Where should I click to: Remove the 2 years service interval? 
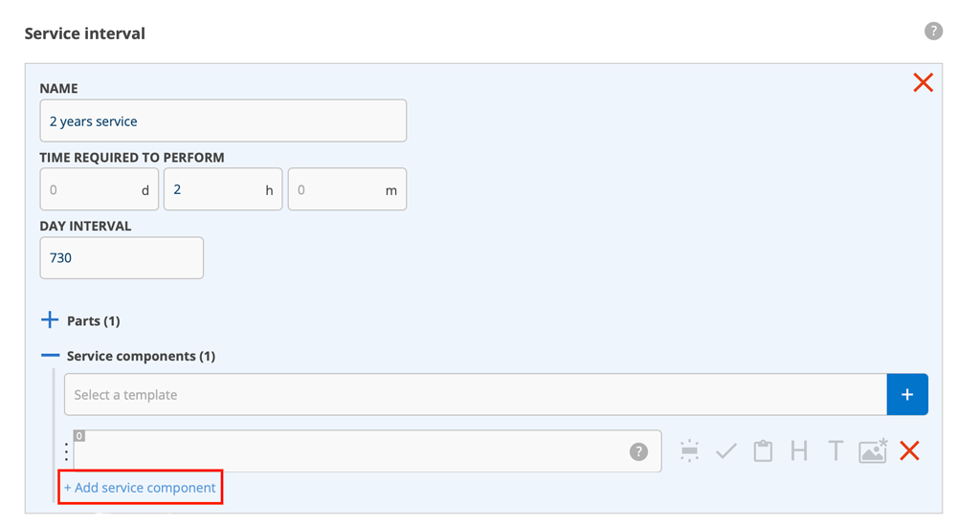click(923, 82)
